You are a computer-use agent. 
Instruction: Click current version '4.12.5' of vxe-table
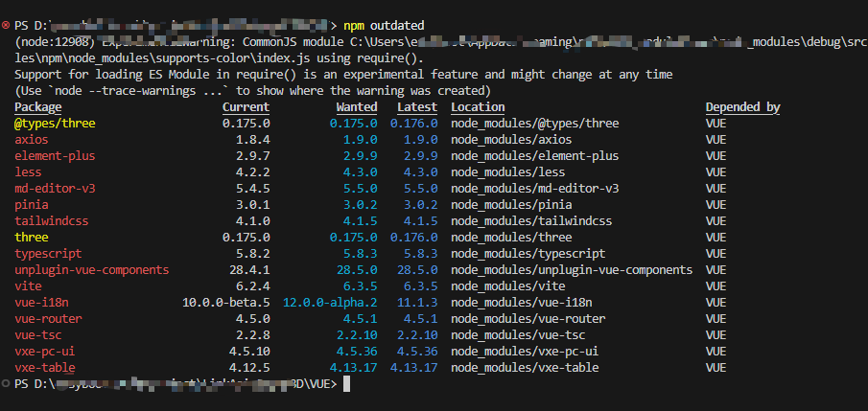pos(249,368)
